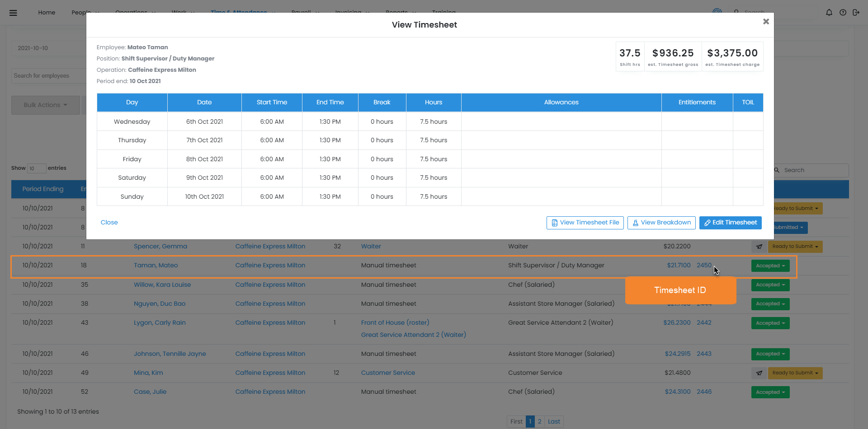Screen dimensions: 868x429
Task: Open Accepted dropdown for Taman, Mateo
Action: 770,266
